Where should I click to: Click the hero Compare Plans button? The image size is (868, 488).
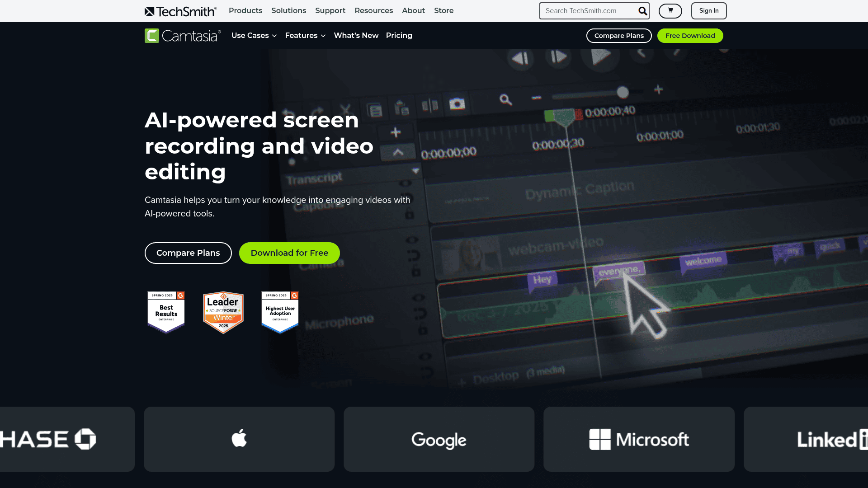[188, 253]
